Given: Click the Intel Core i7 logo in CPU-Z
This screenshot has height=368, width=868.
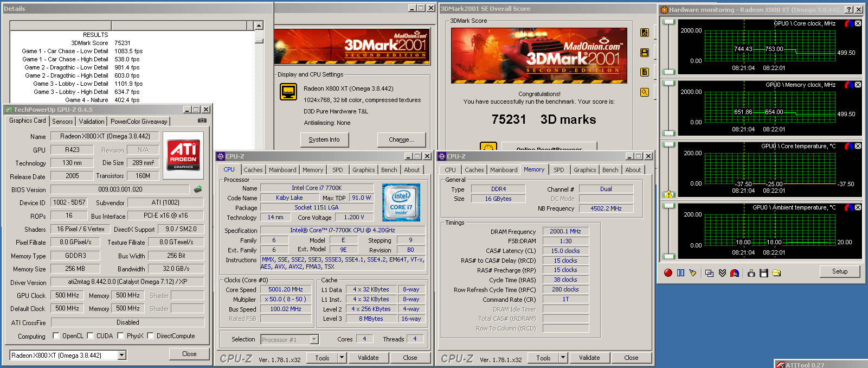Looking at the screenshot, I should 401,202.
